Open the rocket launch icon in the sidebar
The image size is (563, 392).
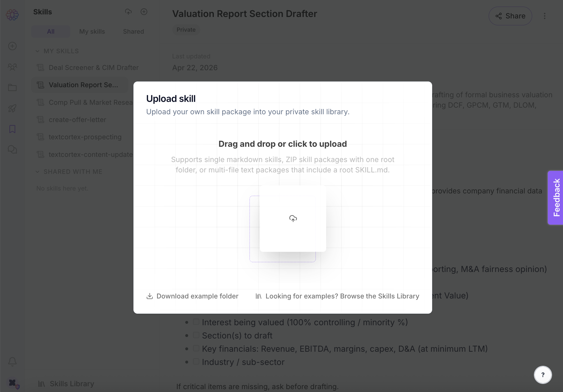(12, 108)
